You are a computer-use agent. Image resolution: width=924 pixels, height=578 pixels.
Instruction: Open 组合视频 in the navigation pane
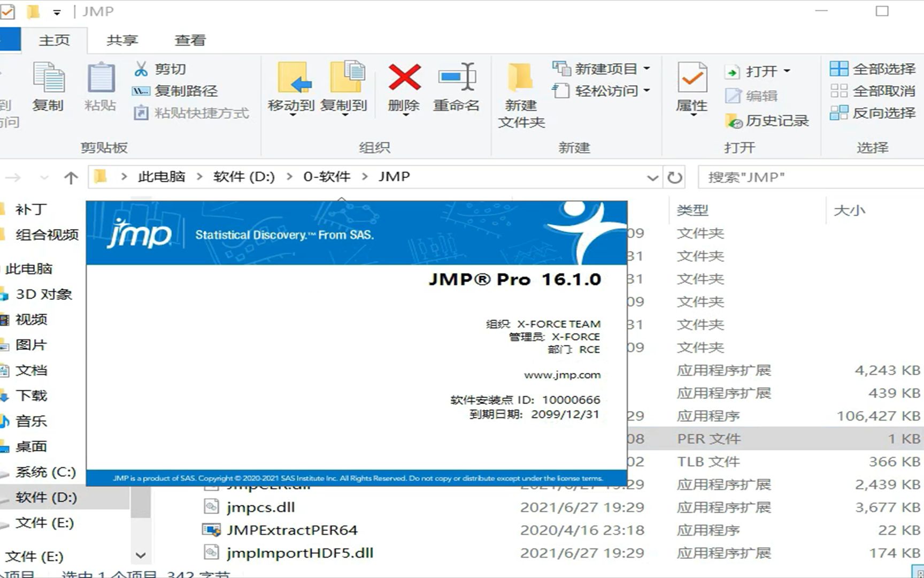47,234
